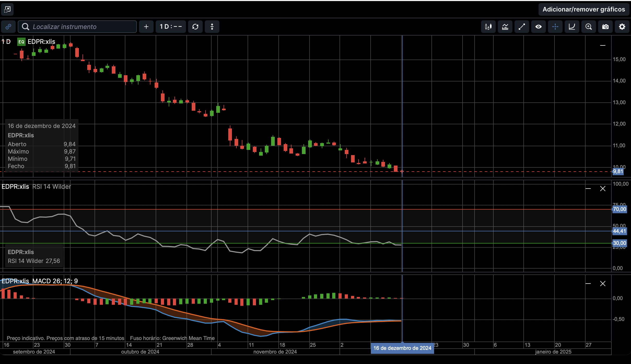Switch to logarithmic scale curve icon

tap(572, 27)
